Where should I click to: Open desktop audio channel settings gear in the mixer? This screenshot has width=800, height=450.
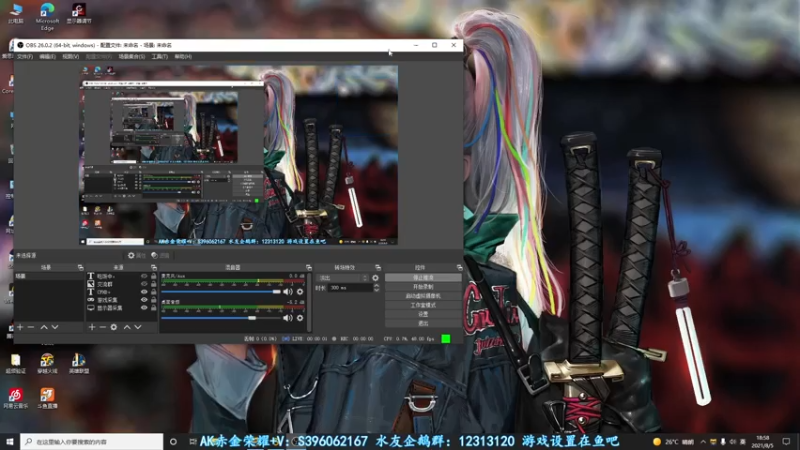[300, 318]
